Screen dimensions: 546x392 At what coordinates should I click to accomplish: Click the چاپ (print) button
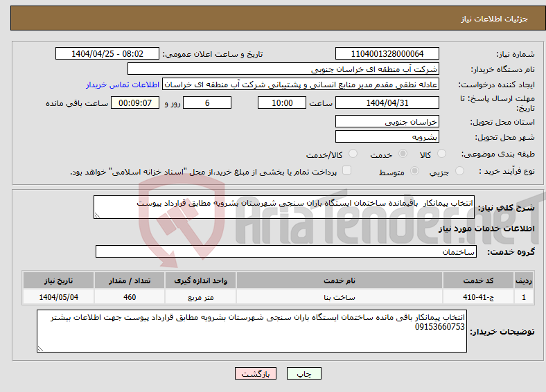(x=303, y=373)
